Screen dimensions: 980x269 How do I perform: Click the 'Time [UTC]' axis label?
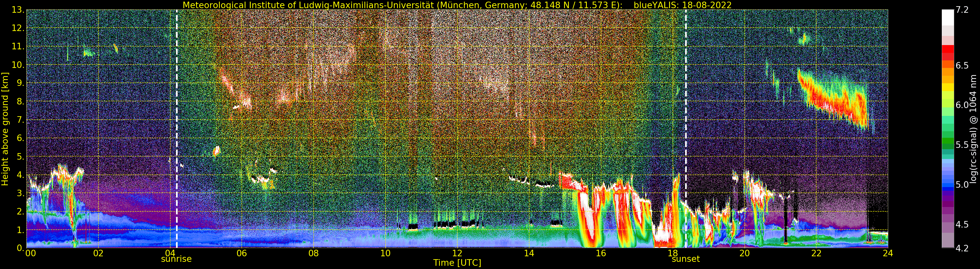tap(457, 263)
